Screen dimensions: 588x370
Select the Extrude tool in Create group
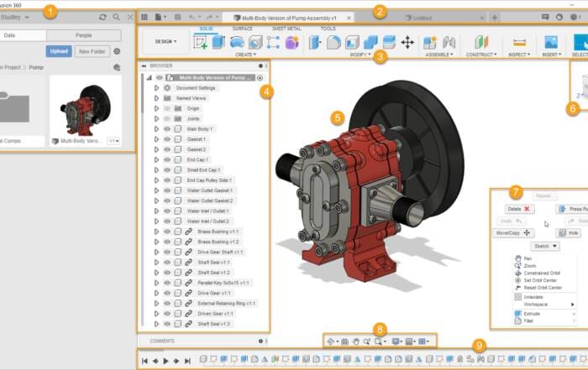[x=218, y=42]
